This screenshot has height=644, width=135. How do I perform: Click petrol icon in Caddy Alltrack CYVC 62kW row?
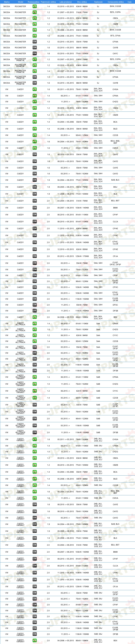(35, 335)
